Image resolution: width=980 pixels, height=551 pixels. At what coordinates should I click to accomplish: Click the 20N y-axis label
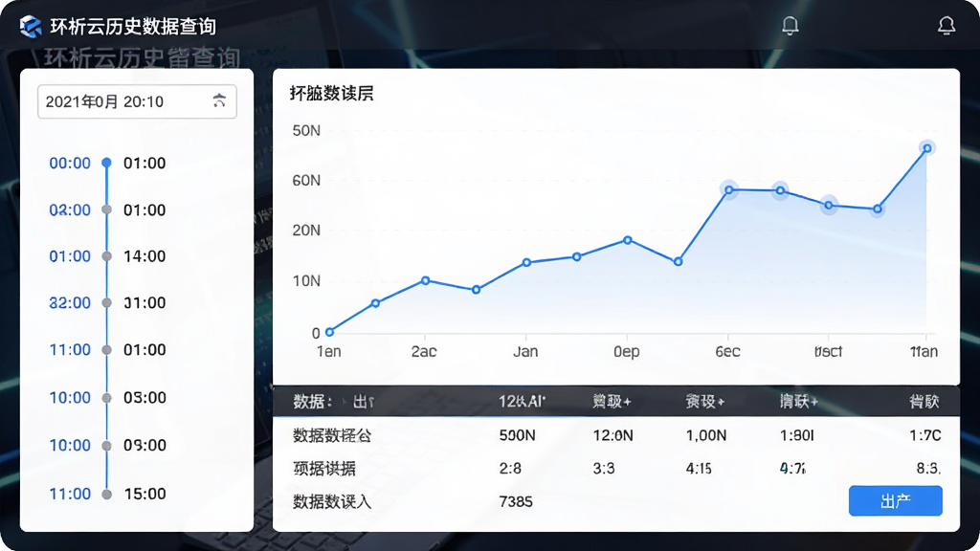click(306, 231)
